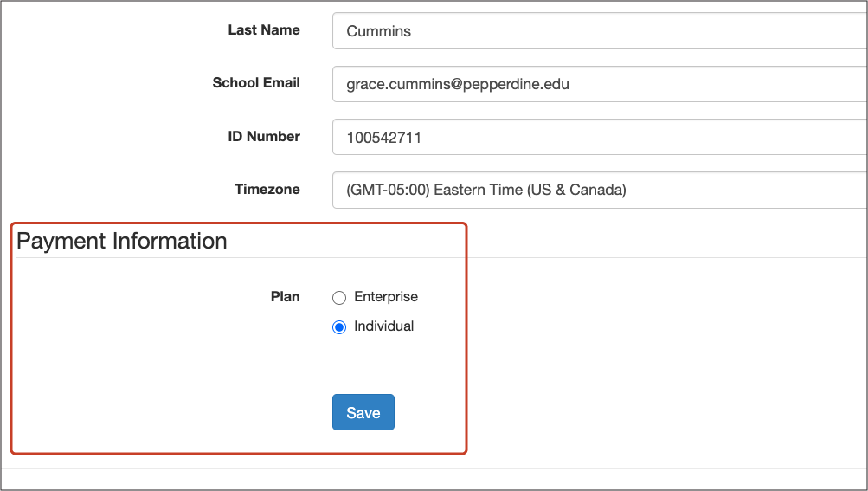Click the Last Name label
This screenshot has width=868, height=491.
(264, 30)
